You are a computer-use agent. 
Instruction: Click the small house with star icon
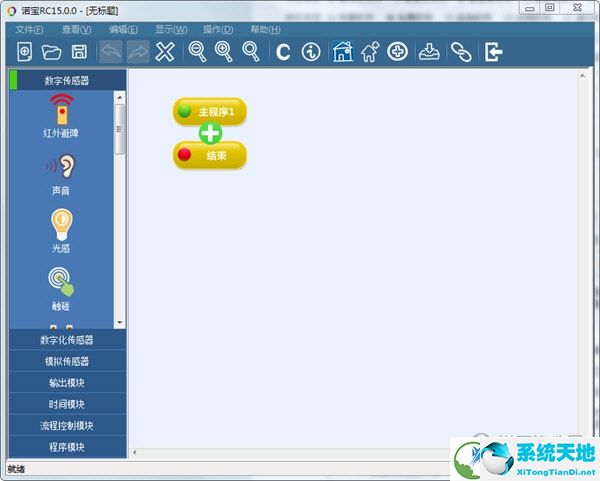370,52
